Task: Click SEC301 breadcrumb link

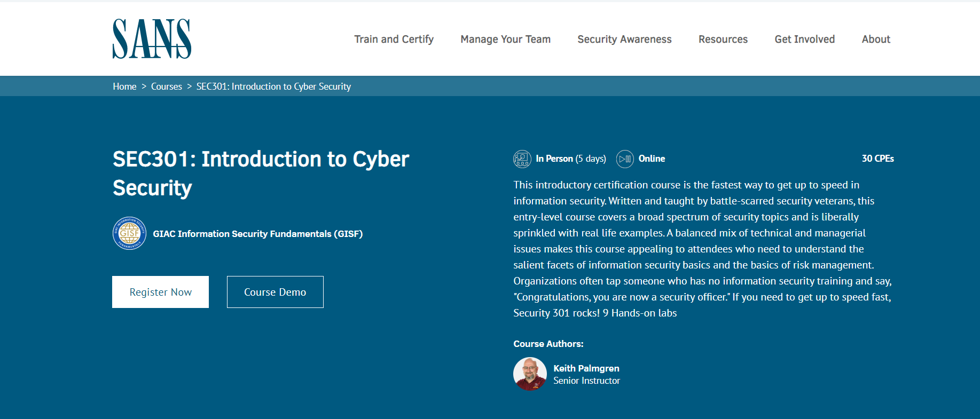Action: (273, 86)
